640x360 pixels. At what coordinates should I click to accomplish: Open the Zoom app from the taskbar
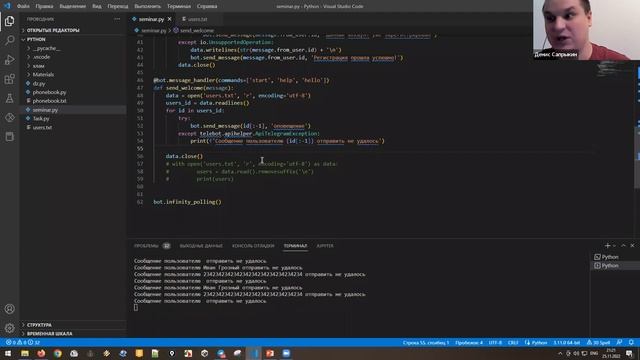(286, 353)
